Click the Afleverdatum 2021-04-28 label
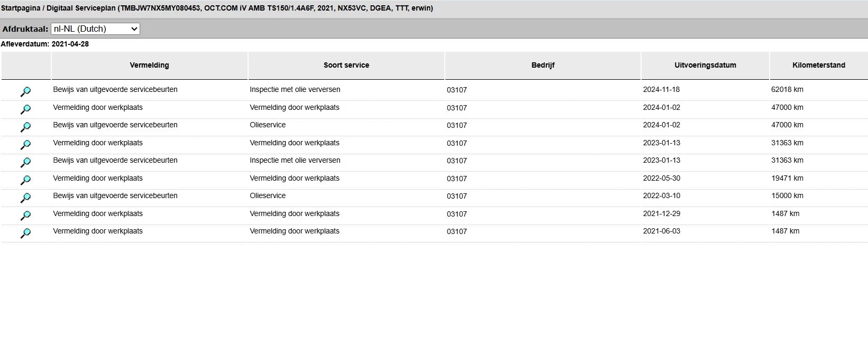This screenshot has width=868, height=355. 45,44
